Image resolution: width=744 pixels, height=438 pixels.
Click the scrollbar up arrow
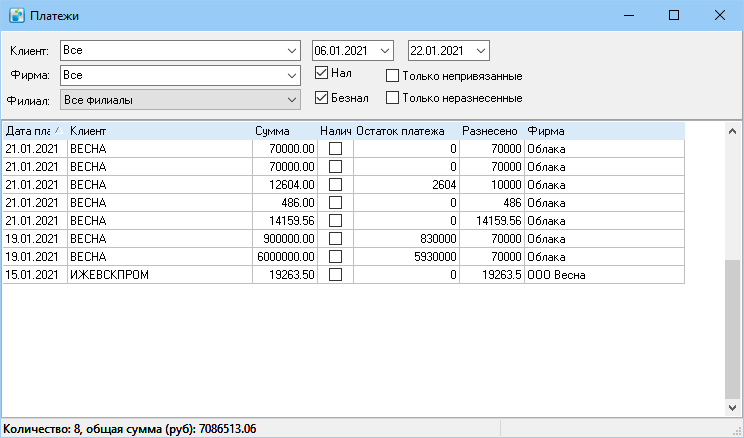pos(732,131)
